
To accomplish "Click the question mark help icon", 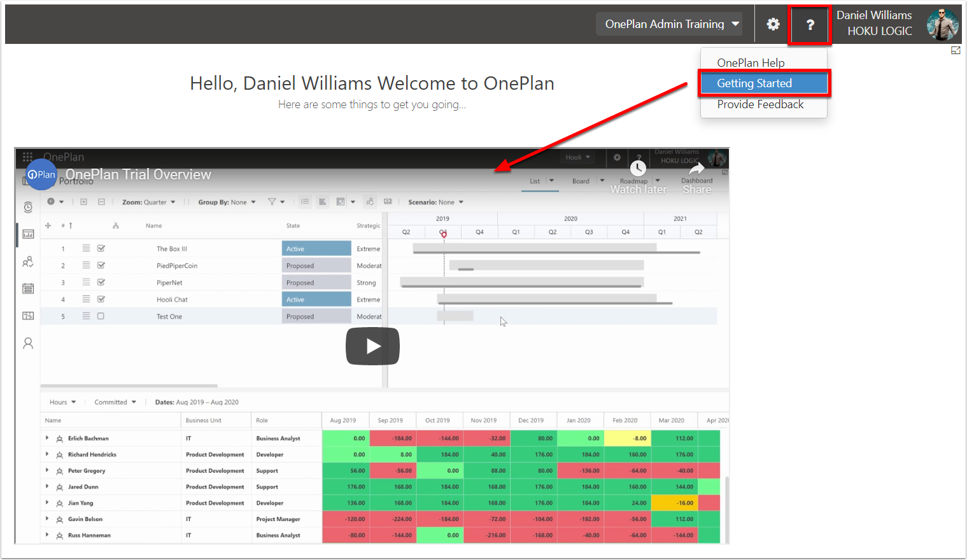I will (x=810, y=25).
